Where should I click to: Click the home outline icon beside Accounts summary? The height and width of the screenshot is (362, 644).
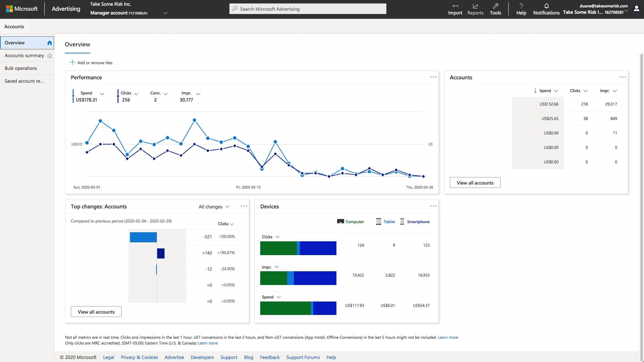click(x=50, y=55)
